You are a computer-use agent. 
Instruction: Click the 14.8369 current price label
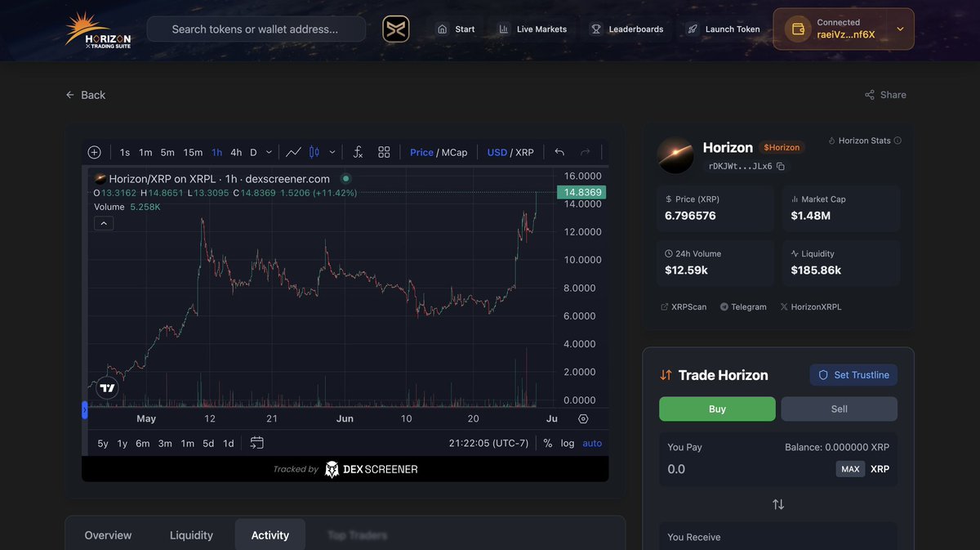point(580,192)
